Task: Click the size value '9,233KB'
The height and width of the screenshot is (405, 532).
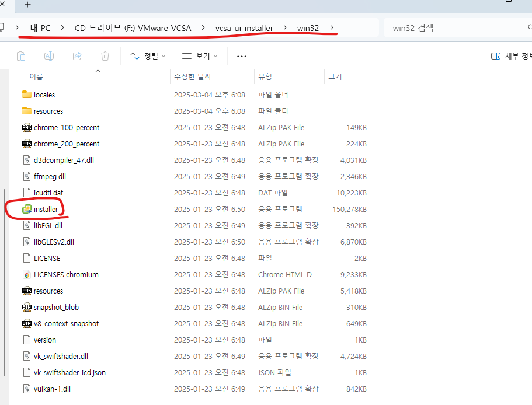Action: point(353,274)
